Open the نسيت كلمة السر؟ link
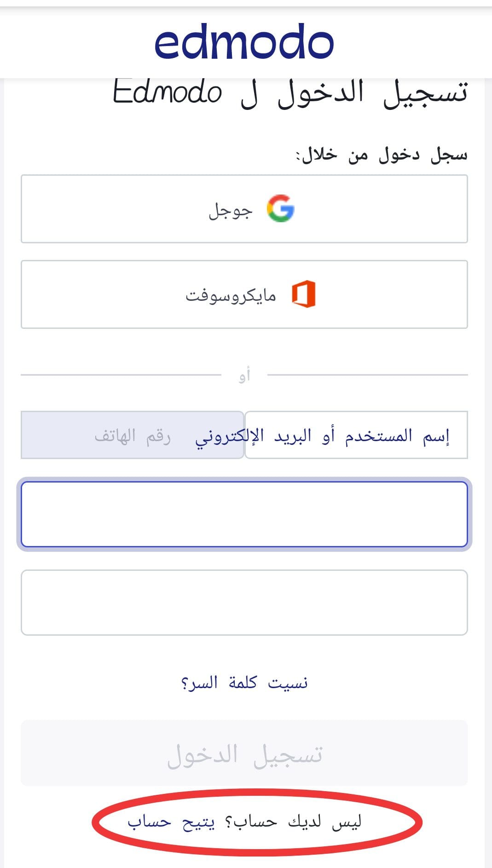 [x=244, y=683]
